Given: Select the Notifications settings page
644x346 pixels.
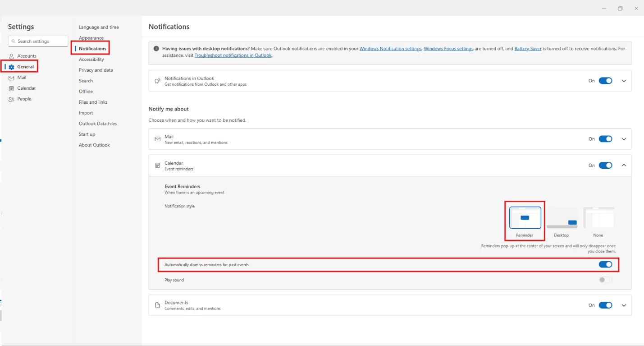Looking at the screenshot, I should pyautogui.click(x=92, y=49).
